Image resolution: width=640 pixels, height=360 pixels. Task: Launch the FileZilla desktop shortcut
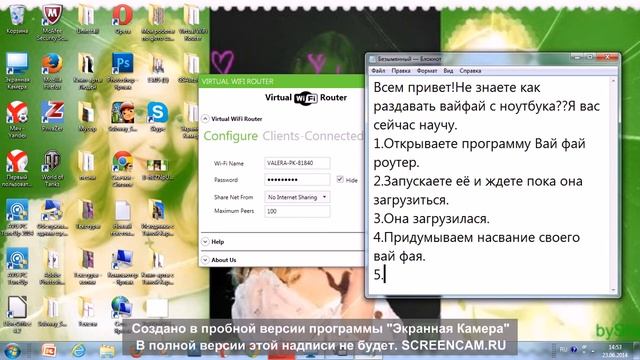52,116
